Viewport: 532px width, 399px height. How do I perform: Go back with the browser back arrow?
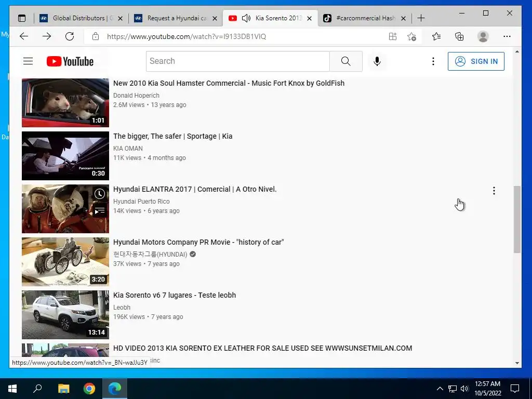[24, 36]
